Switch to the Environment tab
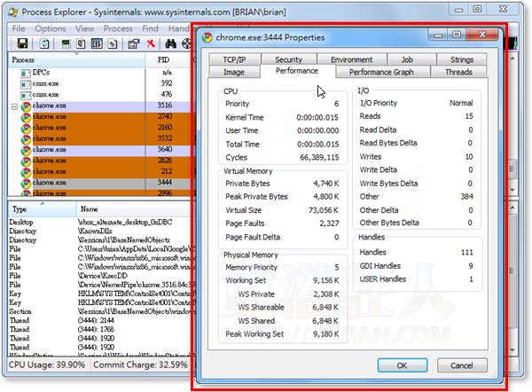The width and height of the screenshot is (532, 392). 351,59
